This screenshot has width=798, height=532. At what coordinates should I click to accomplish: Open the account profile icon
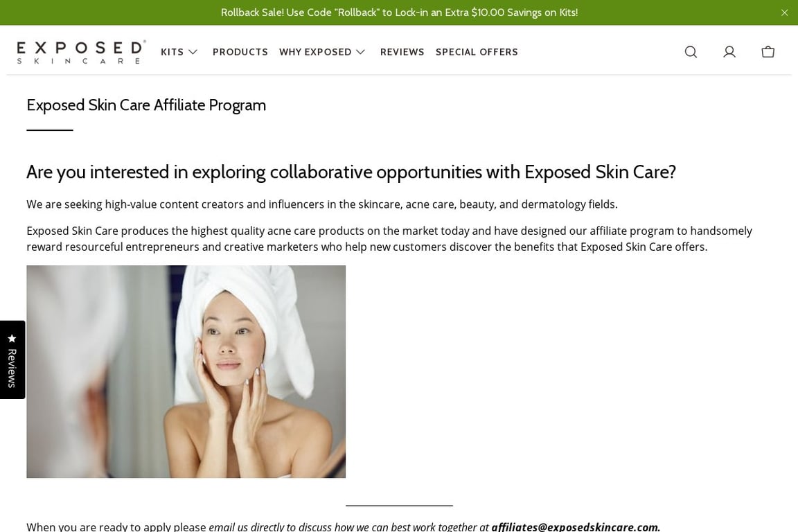[x=729, y=52]
